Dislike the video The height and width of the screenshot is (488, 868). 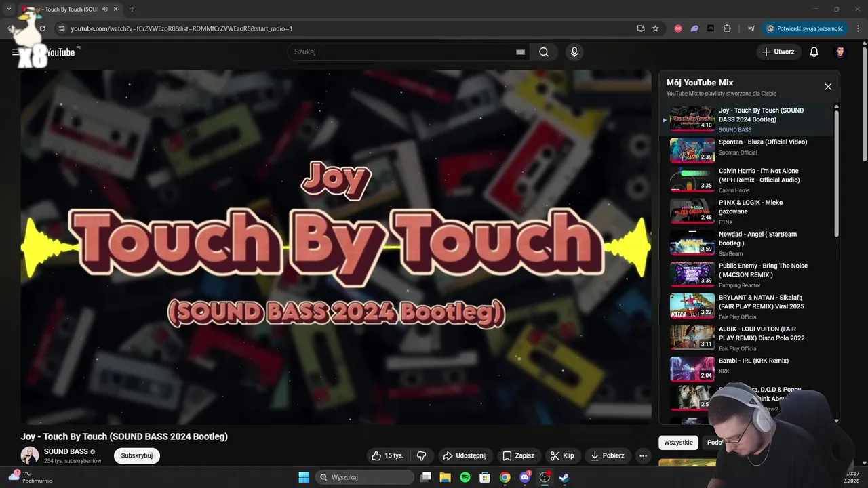[x=421, y=455]
